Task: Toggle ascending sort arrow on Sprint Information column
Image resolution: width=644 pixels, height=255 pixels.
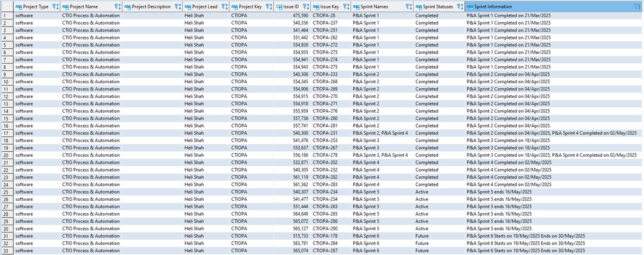Action: point(639,6)
